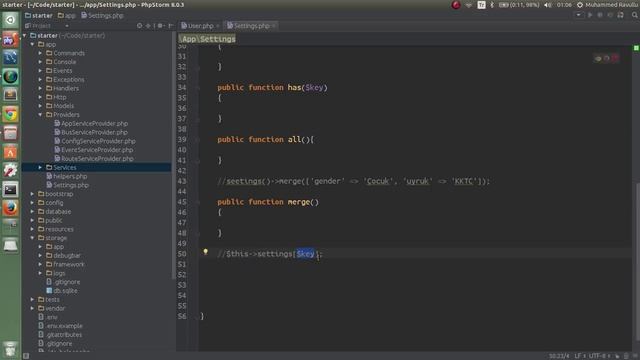Collapse the storage folder

[33, 238]
